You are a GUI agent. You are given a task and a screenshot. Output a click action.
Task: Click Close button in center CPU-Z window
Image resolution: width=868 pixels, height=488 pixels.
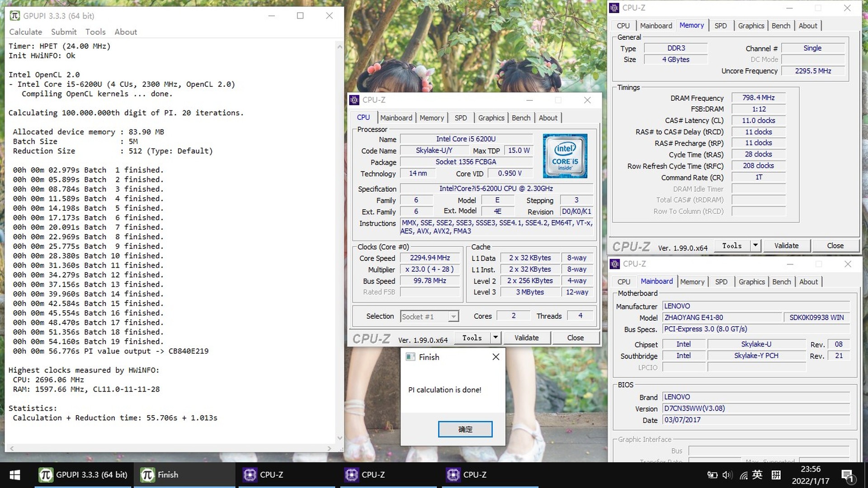pyautogui.click(x=575, y=338)
